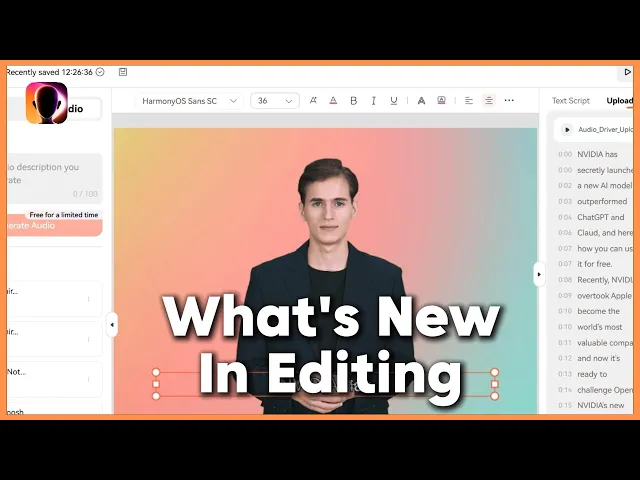Select the 'it for free.' script line
Viewport: 640px width, 480px height.
595,264
